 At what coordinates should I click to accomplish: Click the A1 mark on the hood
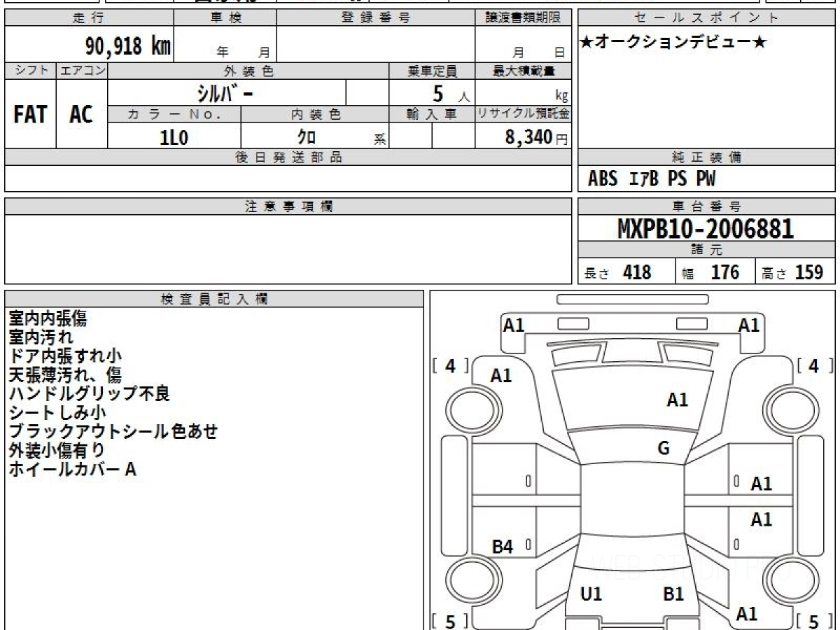coord(678,400)
